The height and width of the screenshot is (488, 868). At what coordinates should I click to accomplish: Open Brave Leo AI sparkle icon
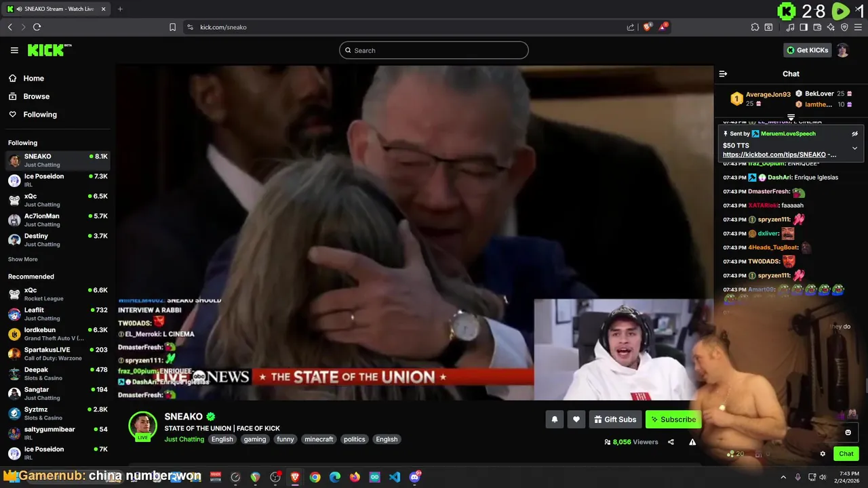(831, 27)
